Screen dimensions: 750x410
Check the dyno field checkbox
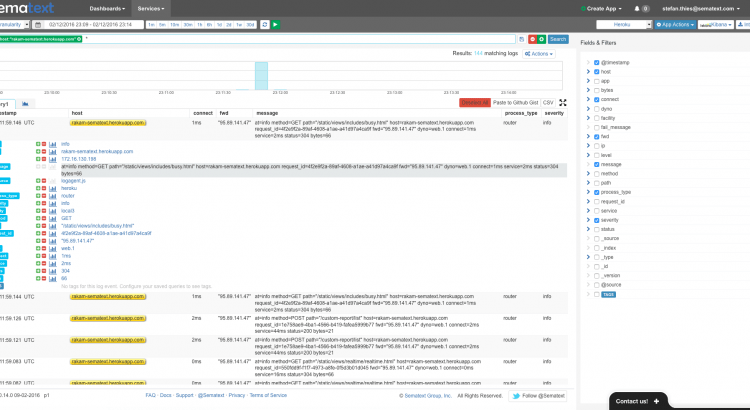coord(596,109)
